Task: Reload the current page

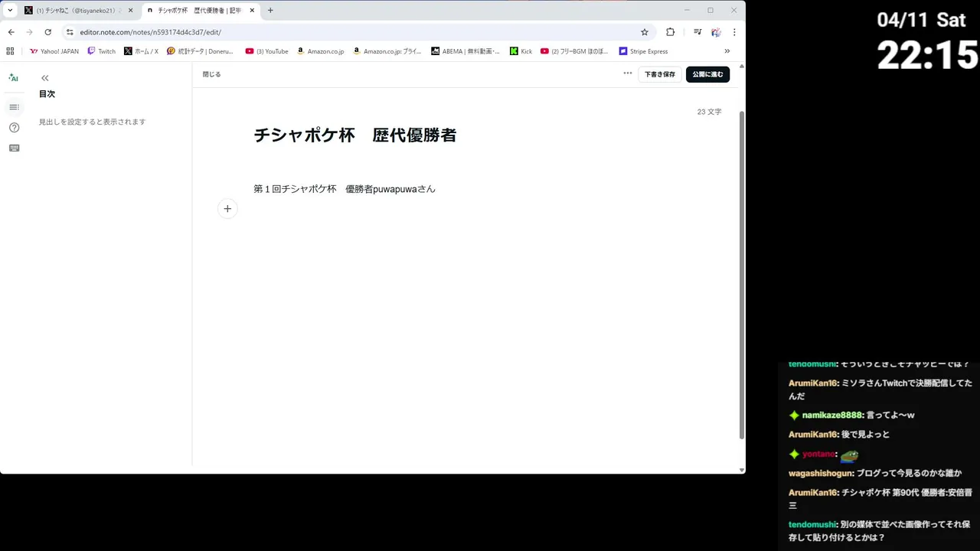Action: (x=48, y=32)
